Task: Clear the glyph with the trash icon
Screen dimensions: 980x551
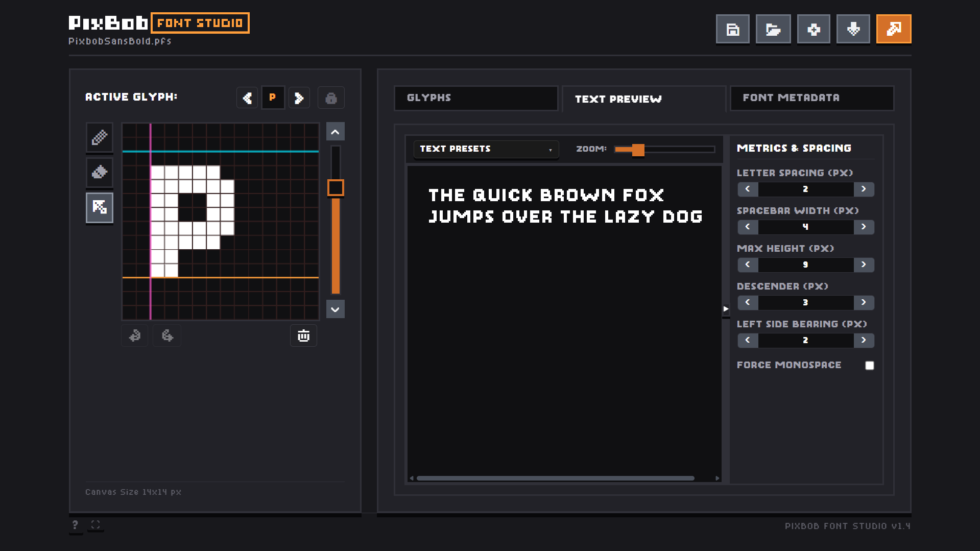Action: click(303, 336)
